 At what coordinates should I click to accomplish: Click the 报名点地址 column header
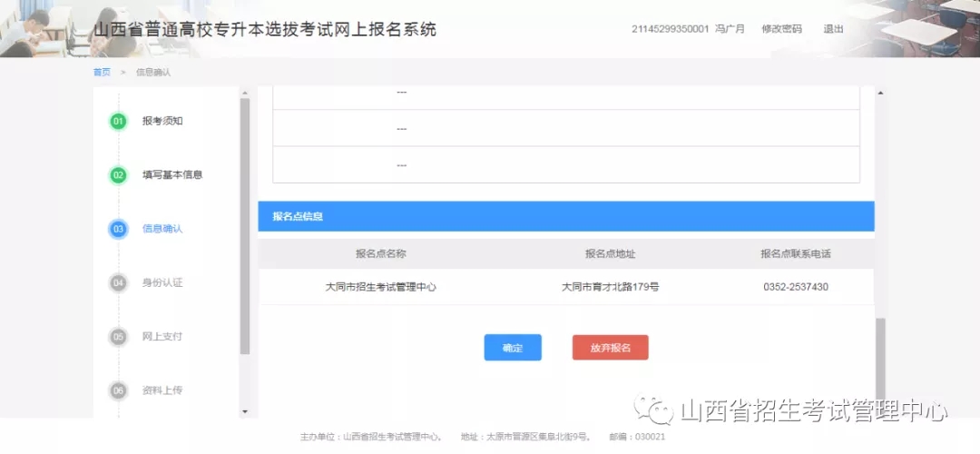(611, 254)
